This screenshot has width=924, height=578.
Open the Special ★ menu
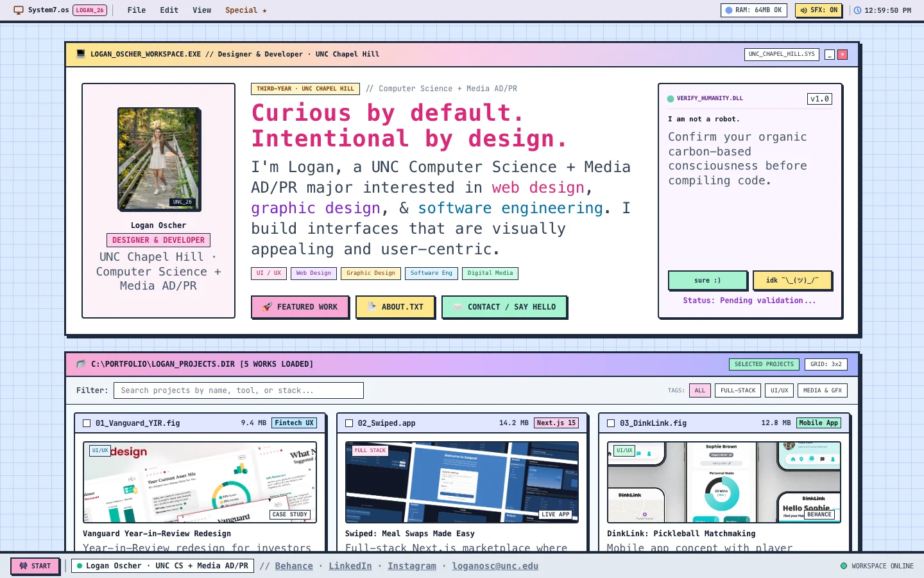(x=246, y=10)
